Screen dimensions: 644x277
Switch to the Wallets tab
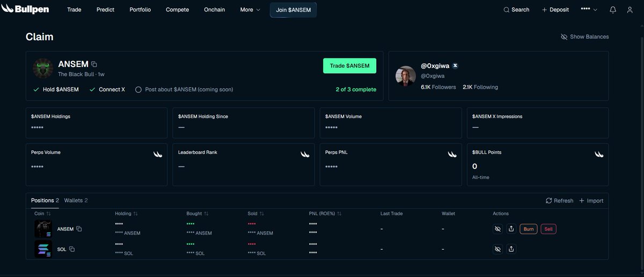76,200
